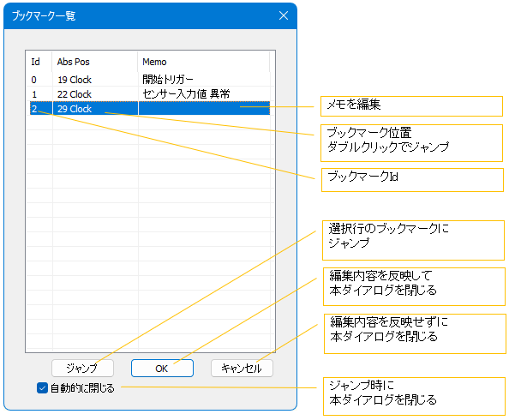This screenshot has width=509, height=420.
Task: Click the メモを編集 annotation box
Action: tap(411, 106)
